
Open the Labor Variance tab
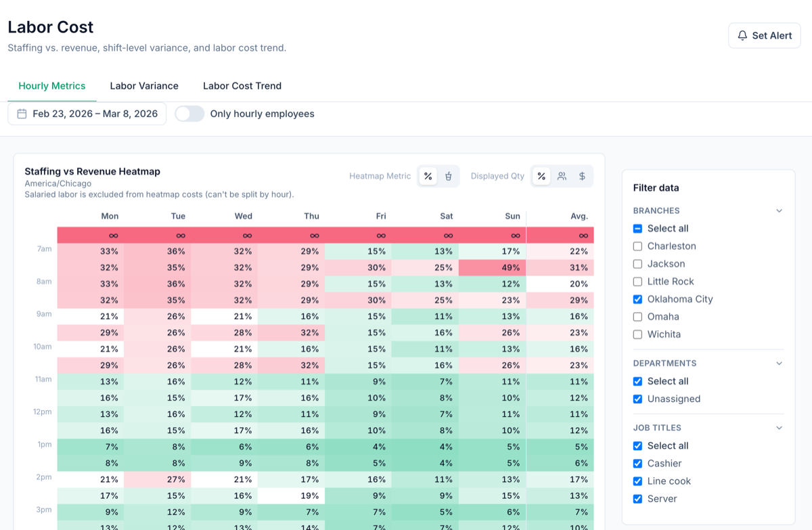click(144, 86)
